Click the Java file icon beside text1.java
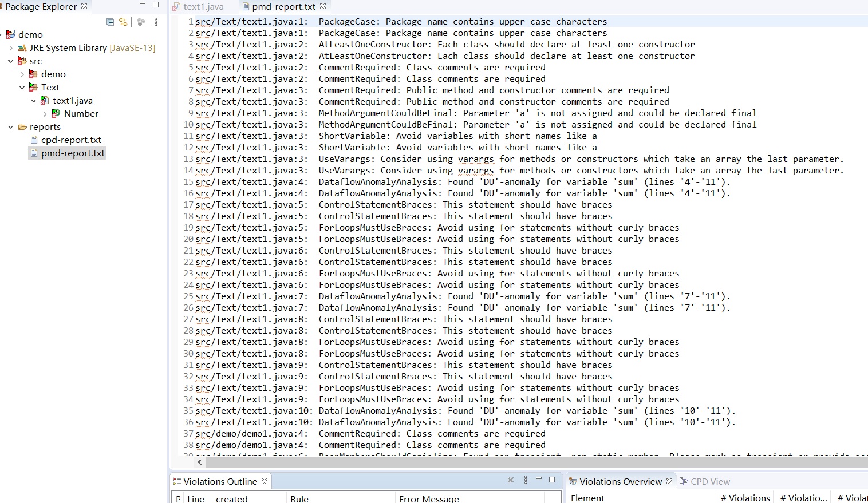Viewport: 868px width, 503px height. (45, 100)
